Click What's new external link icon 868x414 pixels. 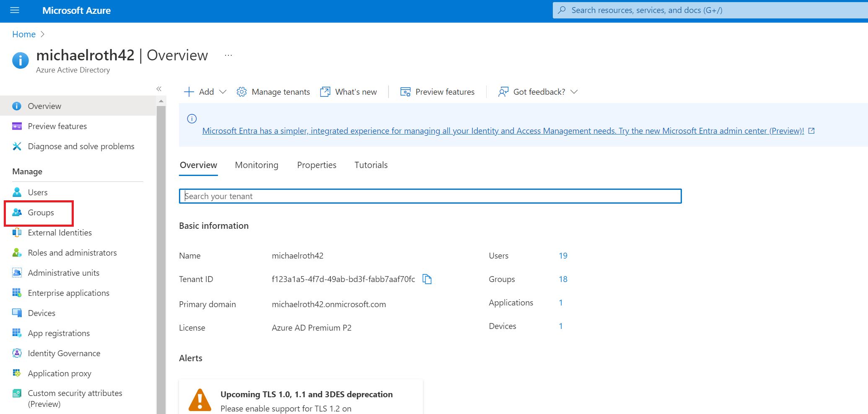[x=325, y=92]
